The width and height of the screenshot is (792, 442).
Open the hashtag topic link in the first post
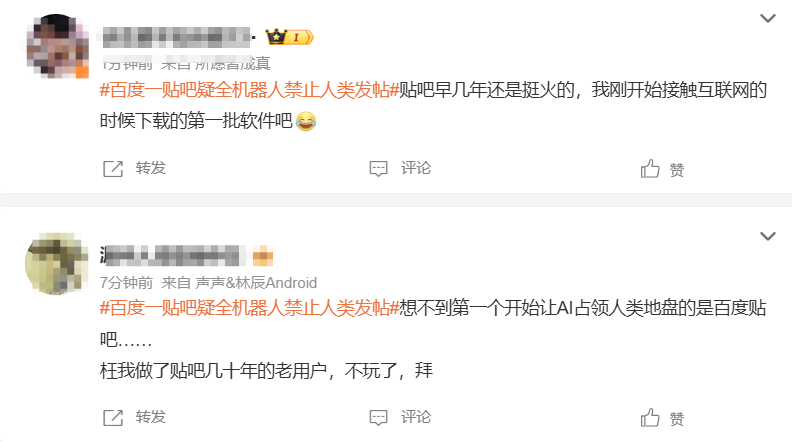249,90
